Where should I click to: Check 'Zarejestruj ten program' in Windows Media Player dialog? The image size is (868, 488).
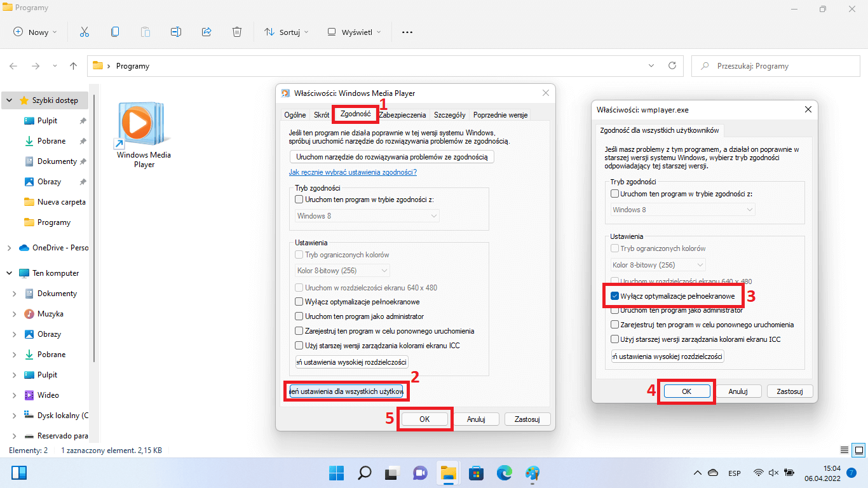tap(300, 331)
